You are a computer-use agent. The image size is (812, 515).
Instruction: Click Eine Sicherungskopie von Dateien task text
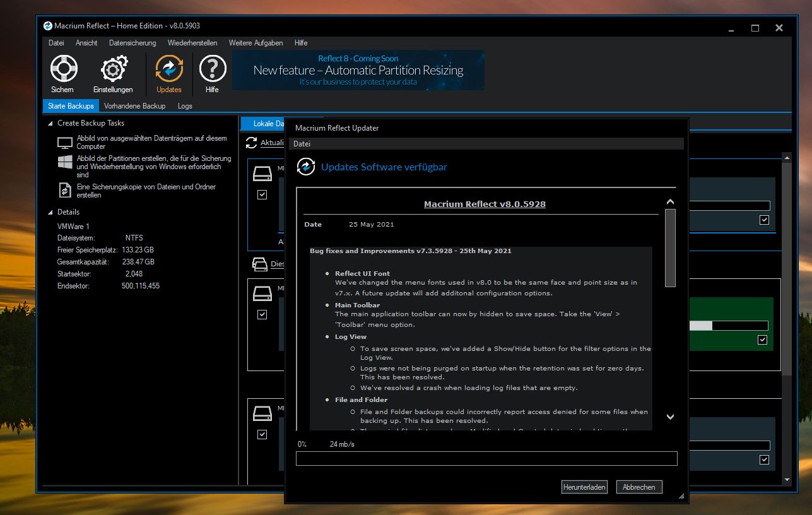tap(146, 191)
